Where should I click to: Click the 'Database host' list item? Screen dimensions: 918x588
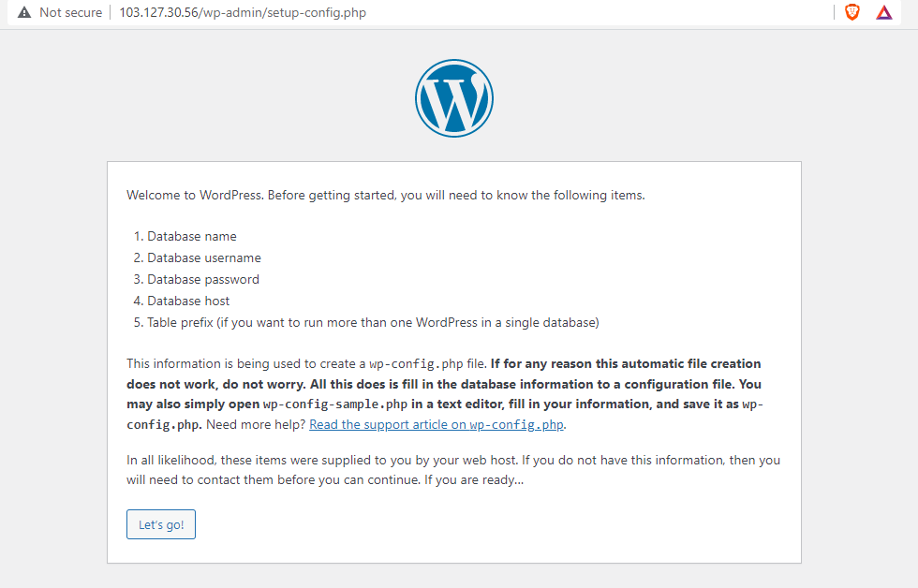point(188,301)
